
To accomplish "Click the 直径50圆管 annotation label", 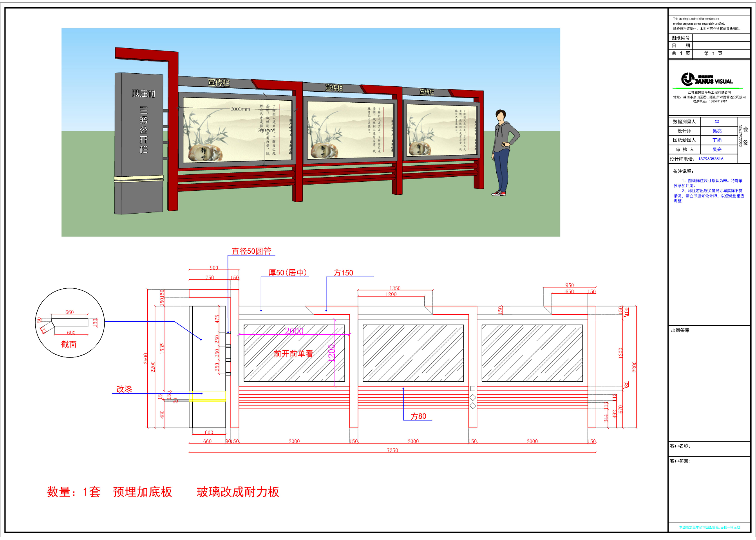I will (x=251, y=251).
